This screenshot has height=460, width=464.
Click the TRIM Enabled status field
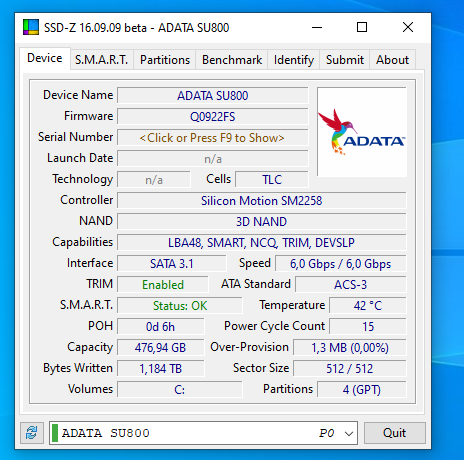[163, 285]
